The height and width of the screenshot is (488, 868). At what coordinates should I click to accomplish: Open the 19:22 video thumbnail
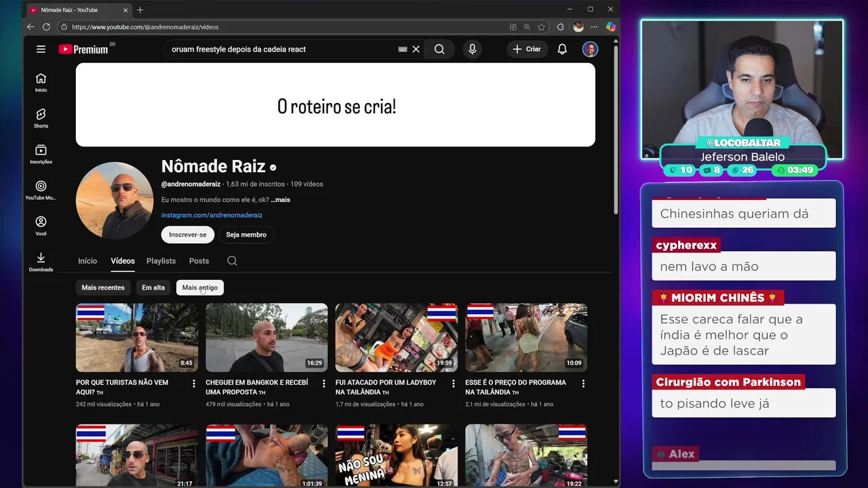coord(526,455)
